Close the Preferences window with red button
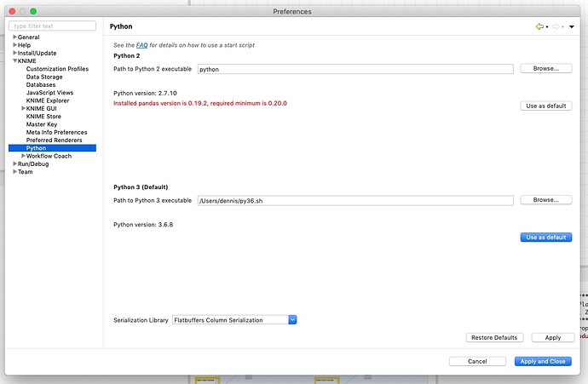The height and width of the screenshot is (384, 588). click(12, 11)
